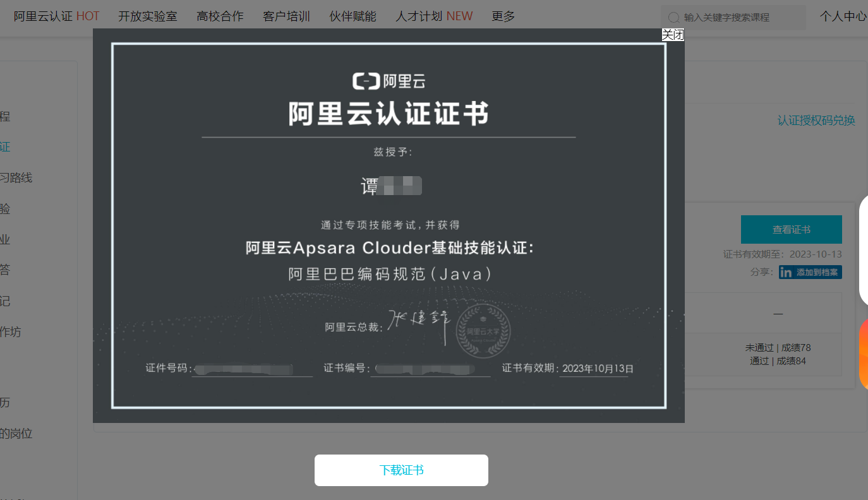Open the sidebar item ending in 路线

[16, 178]
